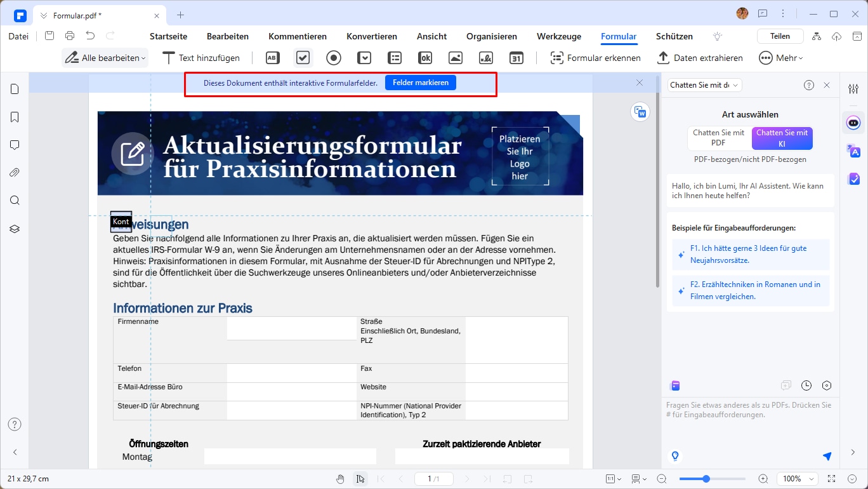Click the page number input field
This screenshot has width=868, height=489.
434,479
